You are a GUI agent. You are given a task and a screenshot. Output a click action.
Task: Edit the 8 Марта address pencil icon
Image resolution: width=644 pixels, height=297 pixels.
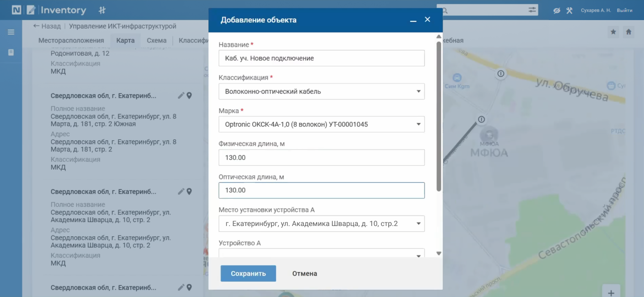click(x=181, y=96)
